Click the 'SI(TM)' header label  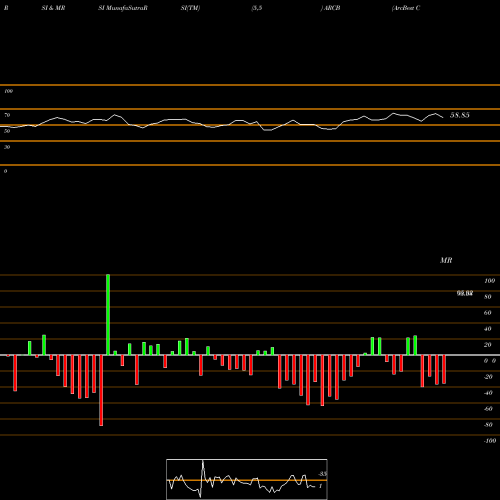190,8
